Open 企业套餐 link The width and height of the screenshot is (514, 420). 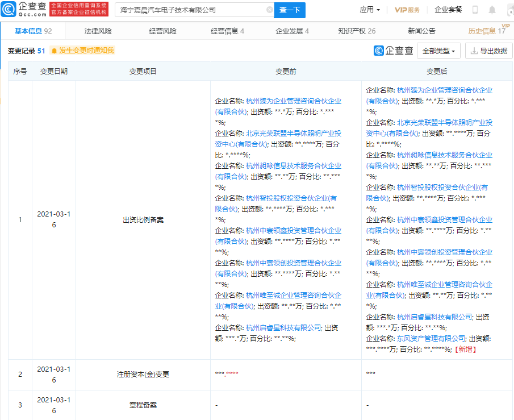click(448, 10)
